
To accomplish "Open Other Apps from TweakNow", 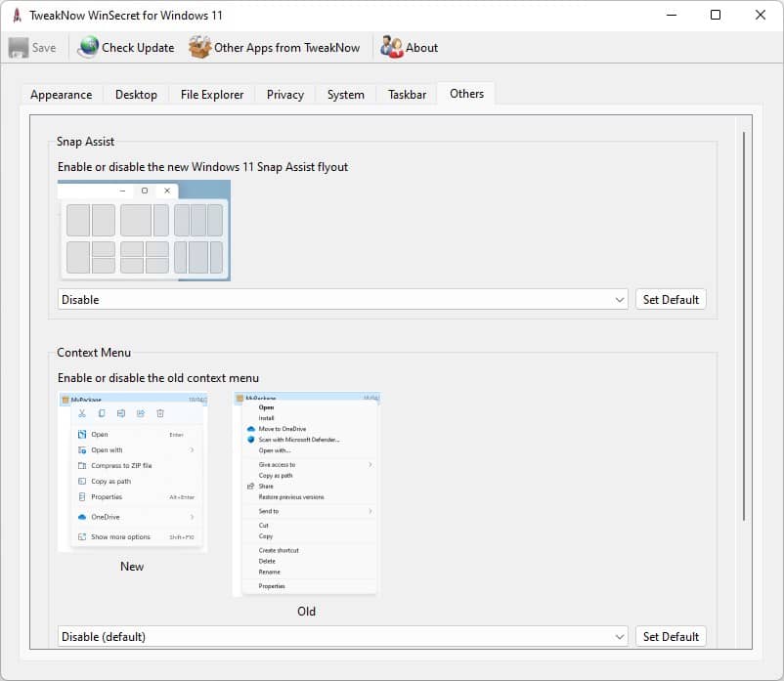I will (287, 48).
